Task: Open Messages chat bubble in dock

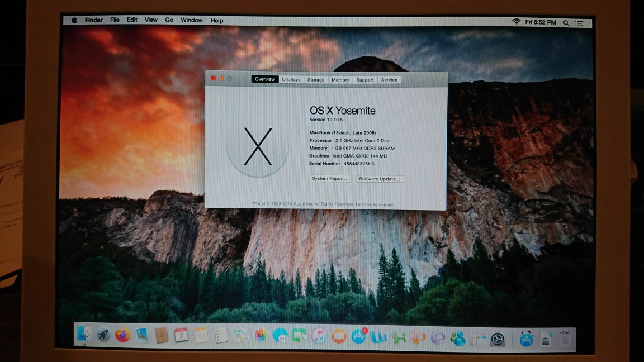Action: pos(280,336)
